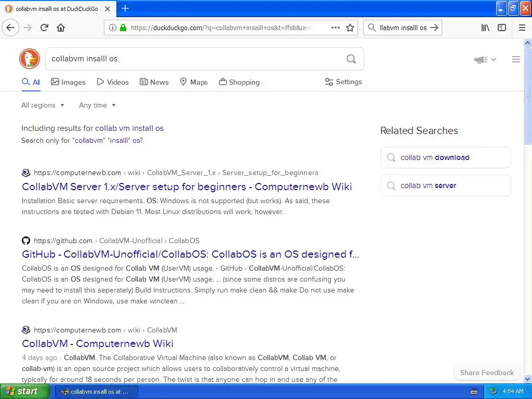The height and width of the screenshot is (399, 532).
Task: Bookmark this page with the star
Action: click(350, 28)
